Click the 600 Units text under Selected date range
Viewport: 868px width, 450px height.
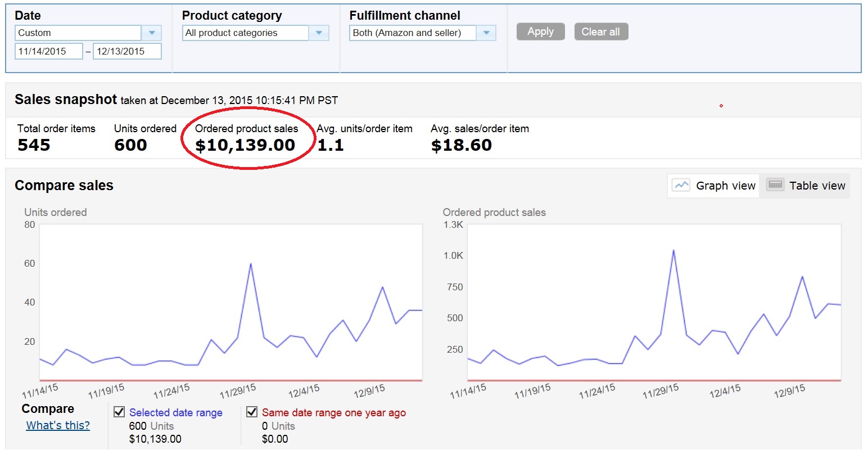pos(151,426)
